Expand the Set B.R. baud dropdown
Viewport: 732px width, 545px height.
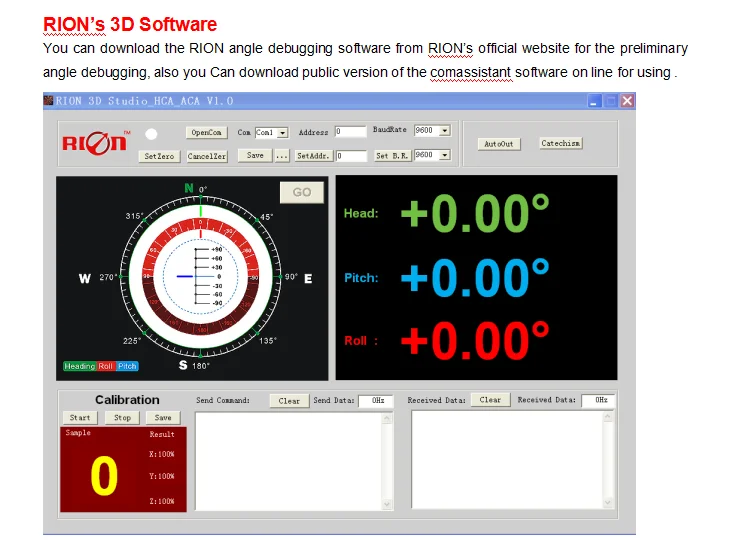[445, 155]
